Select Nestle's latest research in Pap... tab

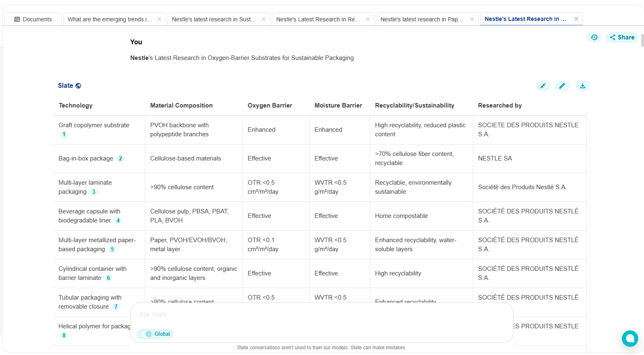pos(422,19)
